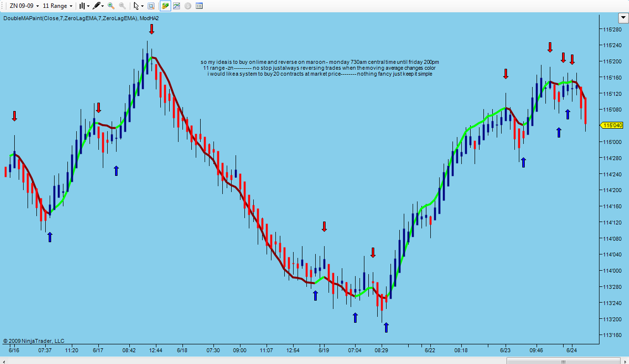Click the 09:46 time axis label
The image size is (629, 364).
[x=536, y=350]
